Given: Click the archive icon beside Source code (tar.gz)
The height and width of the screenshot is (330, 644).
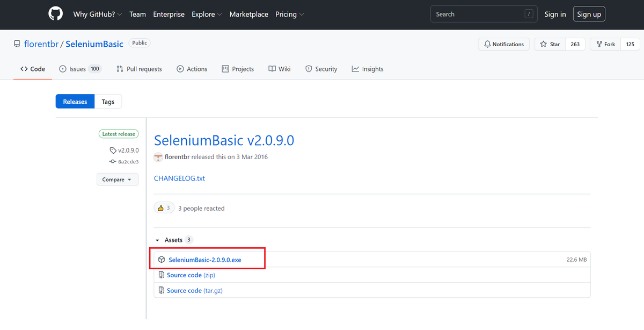Looking at the screenshot, I should (x=162, y=290).
